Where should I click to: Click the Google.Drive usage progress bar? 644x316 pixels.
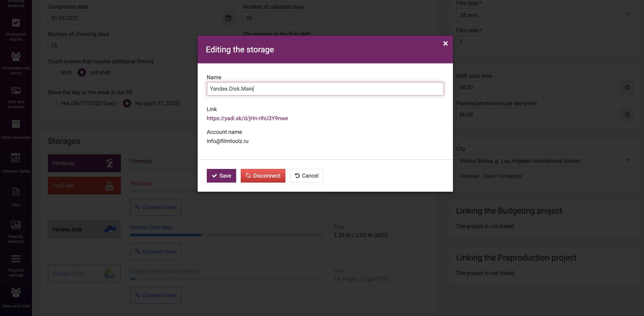(x=227, y=279)
